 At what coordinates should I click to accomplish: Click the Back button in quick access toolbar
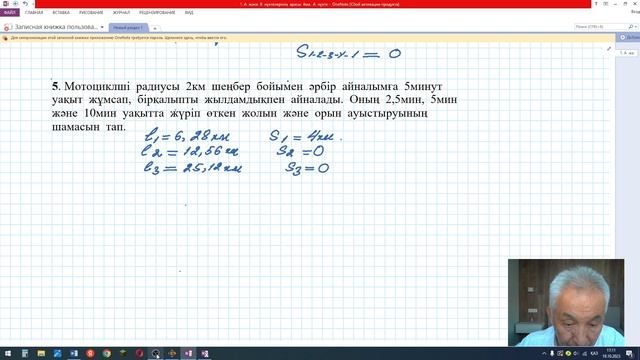click(x=16, y=4)
